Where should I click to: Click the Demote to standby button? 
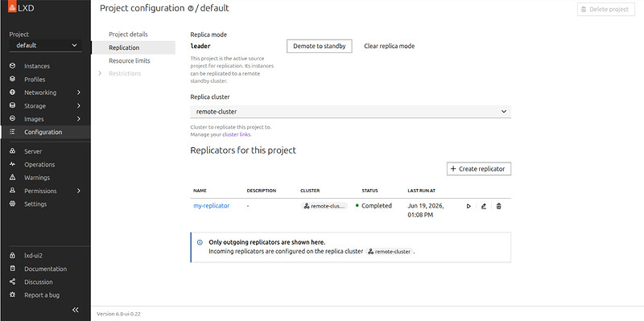(319, 46)
